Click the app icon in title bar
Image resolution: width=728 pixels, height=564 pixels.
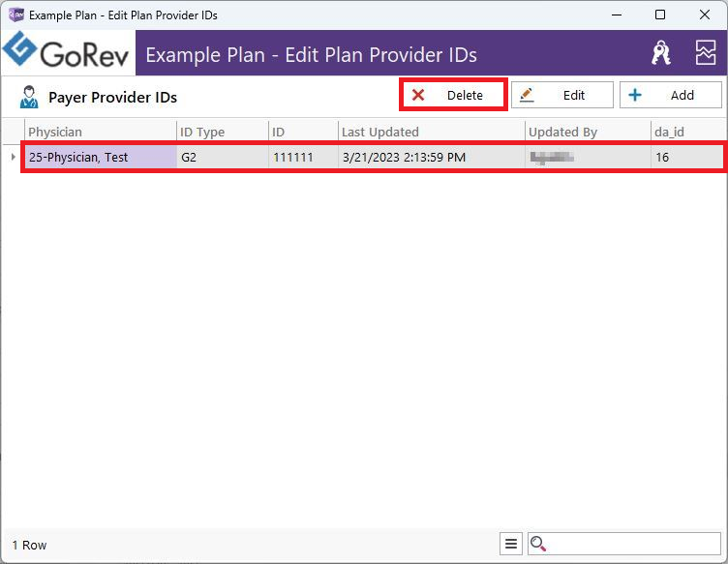[16, 15]
